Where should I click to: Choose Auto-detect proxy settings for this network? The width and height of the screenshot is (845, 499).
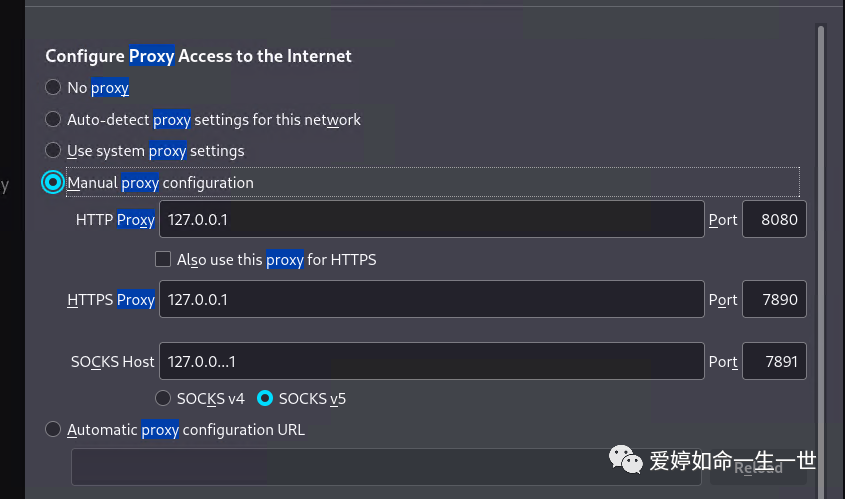[53, 119]
